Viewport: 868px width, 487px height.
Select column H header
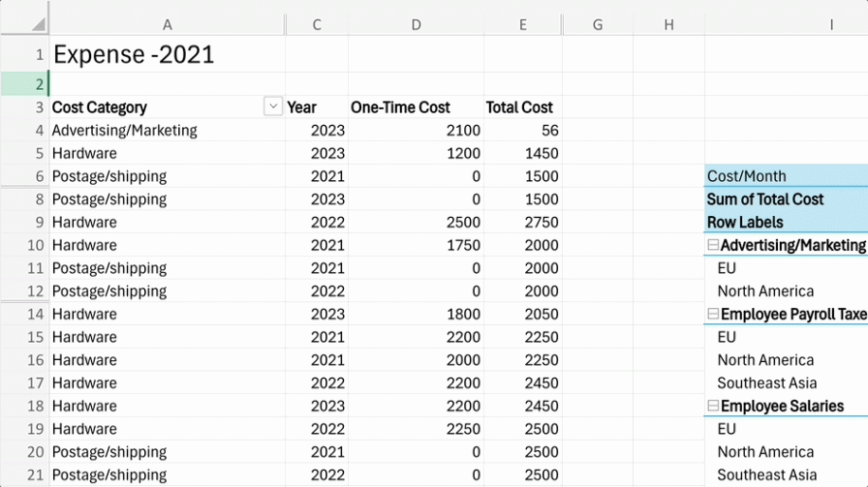point(668,24)
